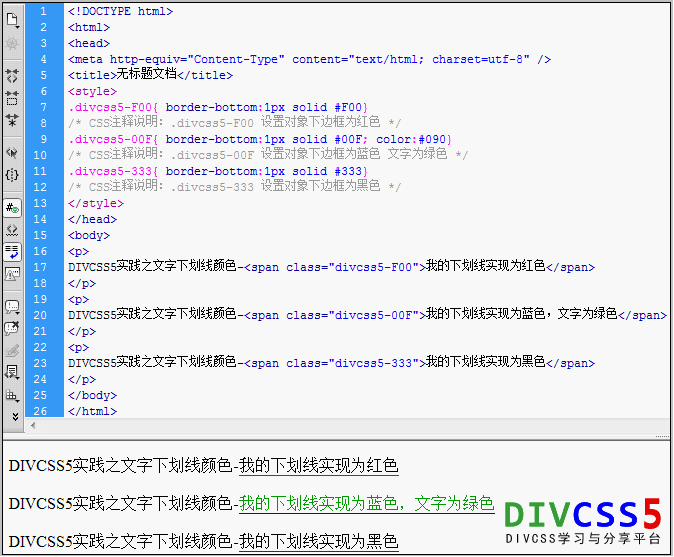674x557 pixels.
Task: Open the Move or Convert CSS dropdown
Action: pyautogui.click(x=12, y=395)
